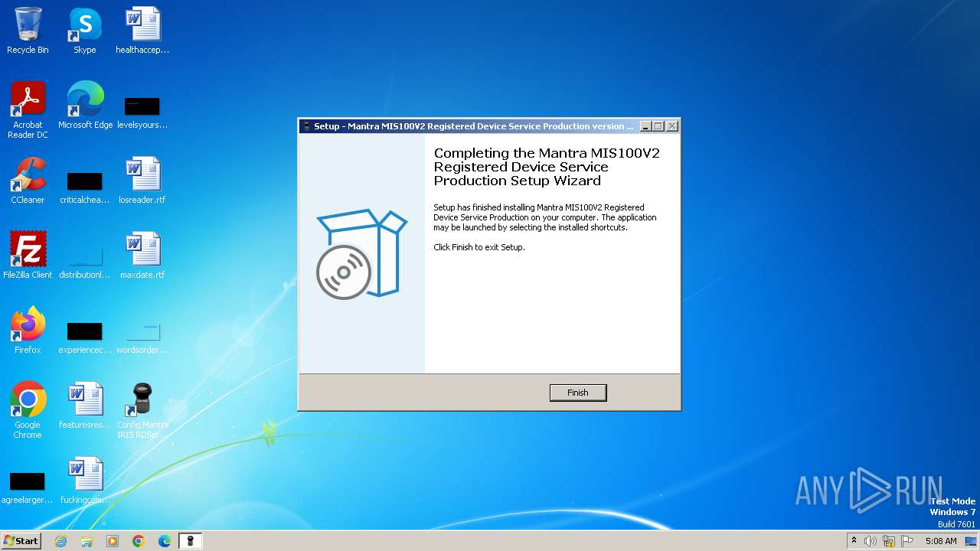Open Action Center flag icon
The width and height of the screenshot is (980, 551).
click(x=907, y=541)
